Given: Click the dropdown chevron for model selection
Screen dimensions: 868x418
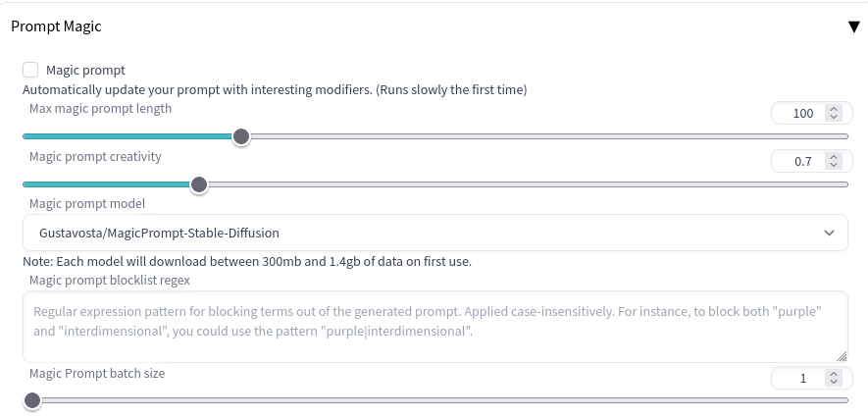Looking at the screenshot, I should tap(829, 233).
